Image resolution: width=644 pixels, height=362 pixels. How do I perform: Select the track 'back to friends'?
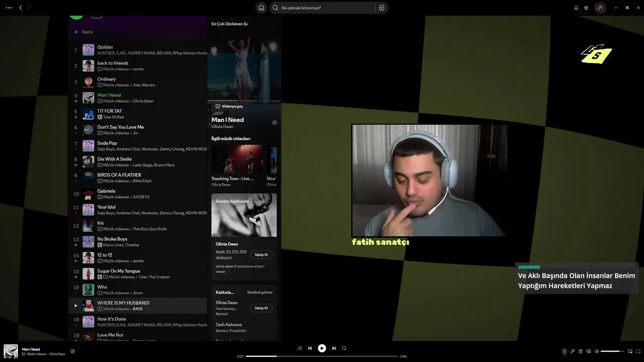[x=113, y=63]
